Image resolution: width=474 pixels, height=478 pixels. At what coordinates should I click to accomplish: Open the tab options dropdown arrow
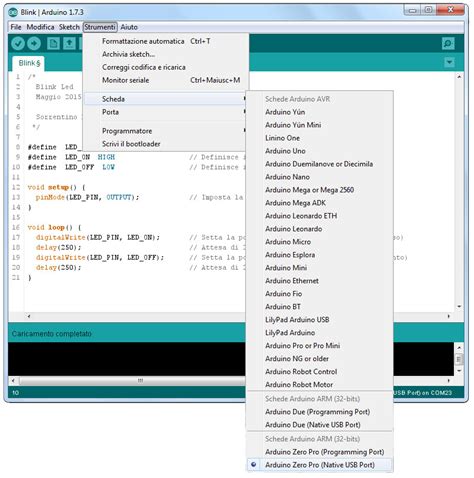point(449,62)
